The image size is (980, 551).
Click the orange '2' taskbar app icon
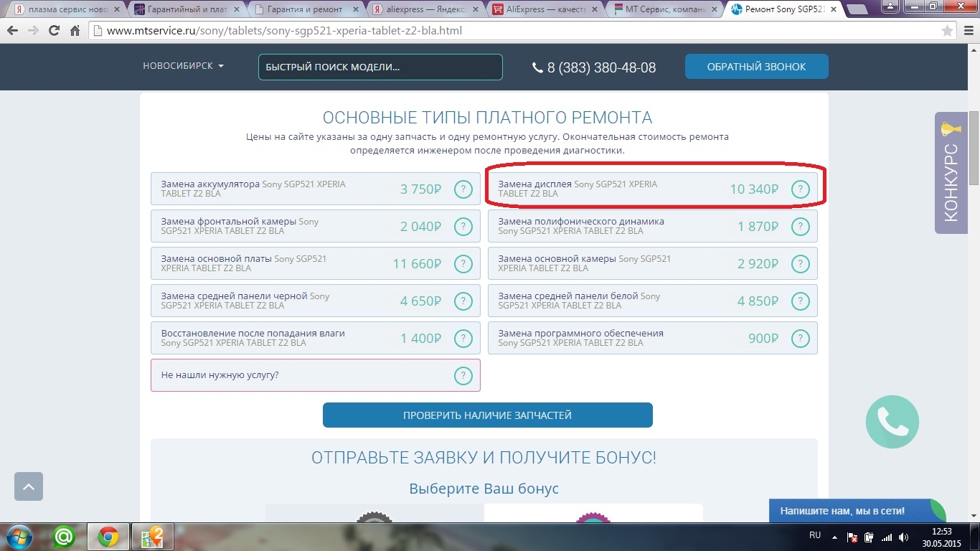[153, 537]
